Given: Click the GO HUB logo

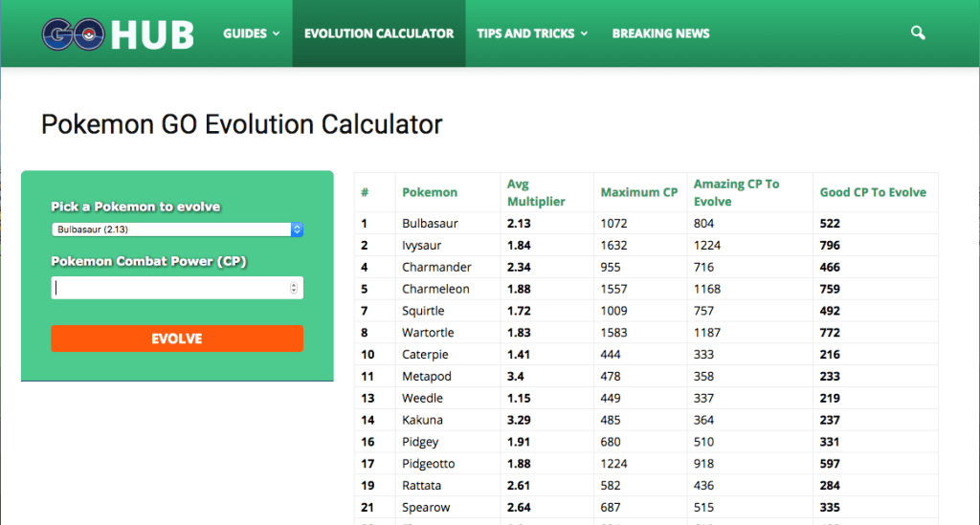Looking at the screenshot, I should [x=118, y=33].
